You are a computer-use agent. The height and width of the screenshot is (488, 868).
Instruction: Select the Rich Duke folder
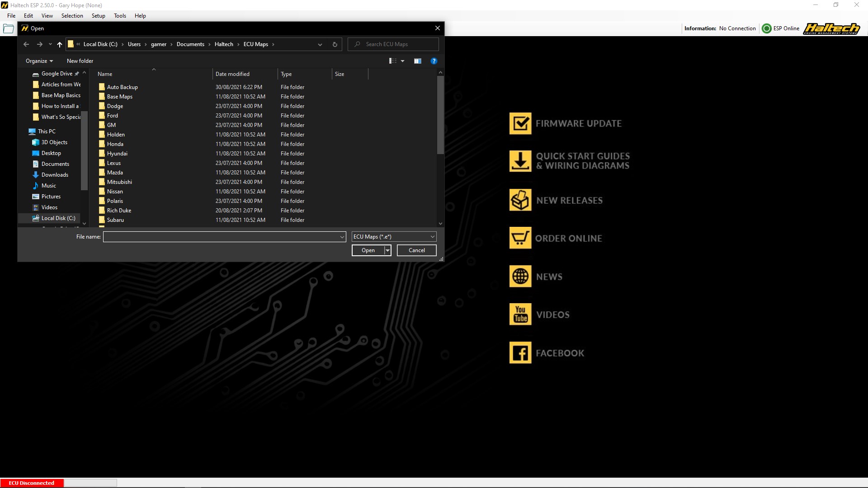pos(119,211)
